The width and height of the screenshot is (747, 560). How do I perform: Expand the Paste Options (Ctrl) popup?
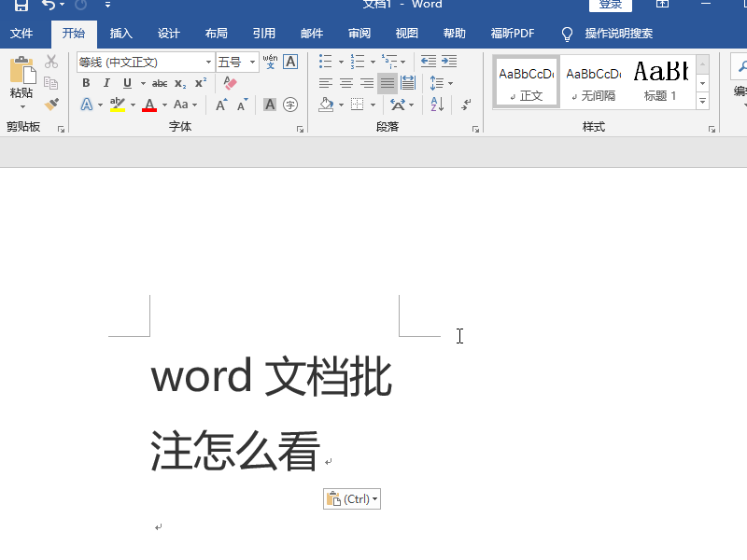[352, 499]
